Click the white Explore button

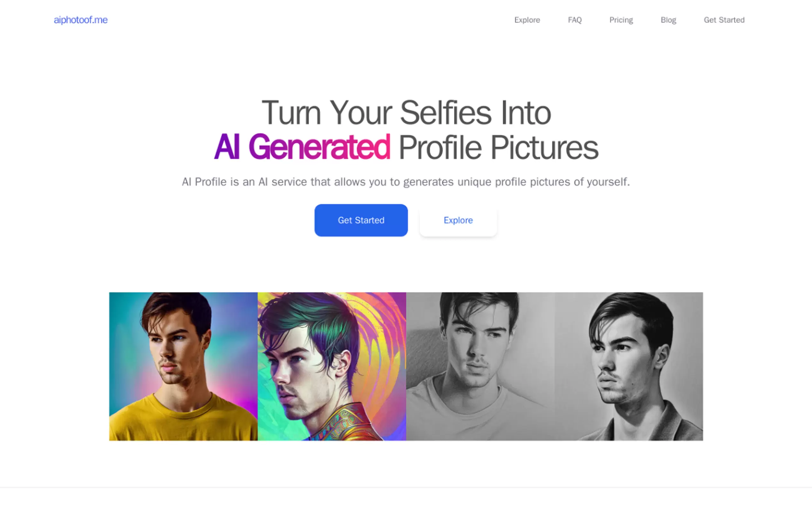click(x=458, y=220)
